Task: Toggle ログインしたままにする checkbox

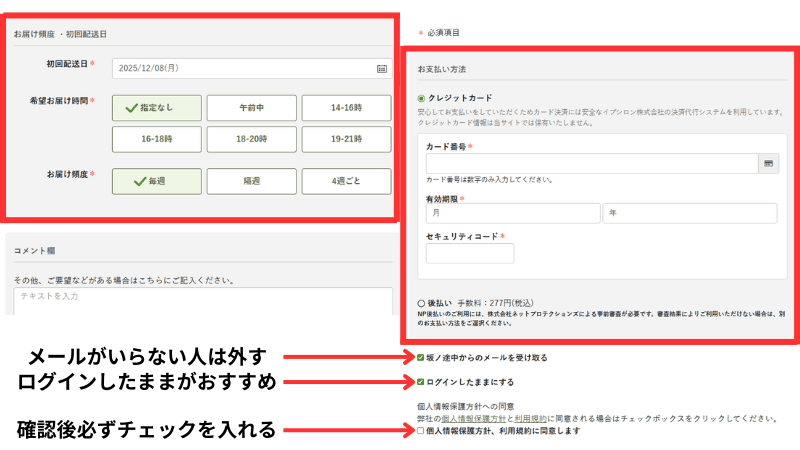Action: 420,382
